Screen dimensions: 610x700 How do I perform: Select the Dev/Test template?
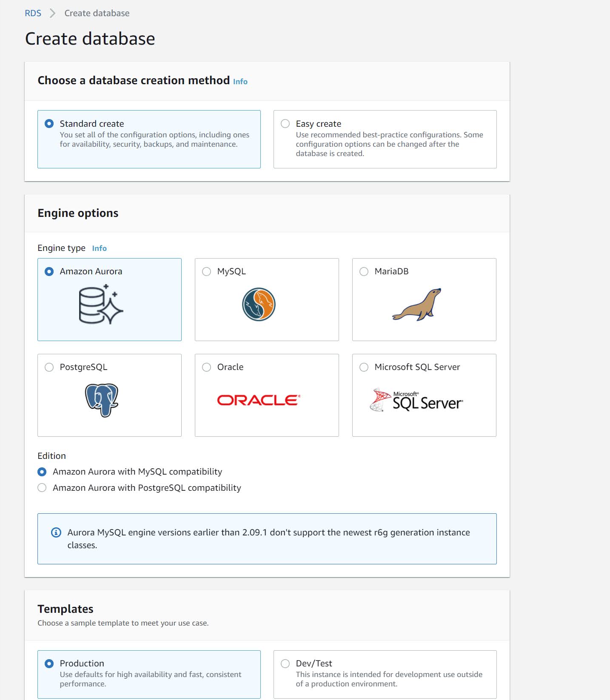(285, 663)
